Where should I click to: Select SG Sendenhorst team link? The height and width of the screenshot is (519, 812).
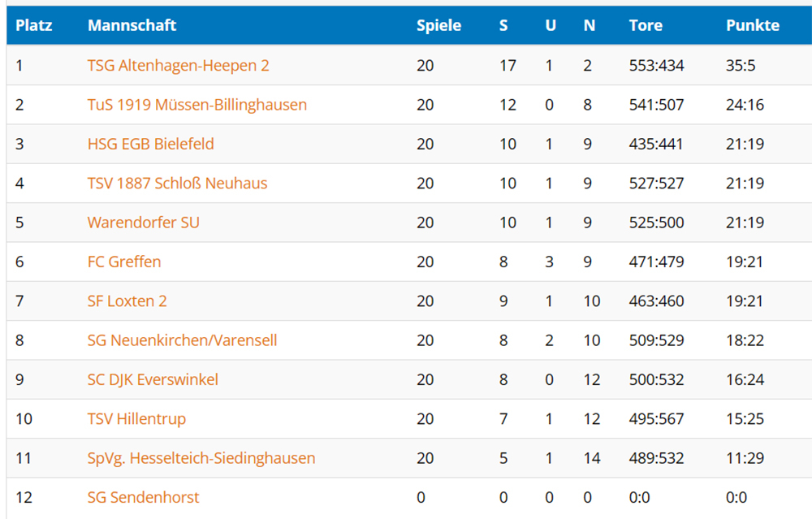coord(144,498)
